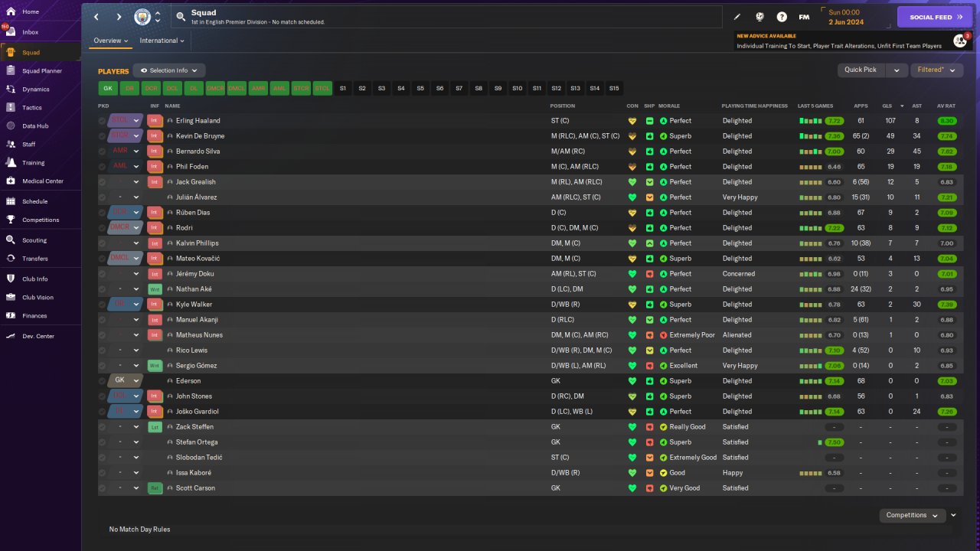
Task: Toggle the picked circle for Julián Álvarez
Action: click(x=103, y=197)
